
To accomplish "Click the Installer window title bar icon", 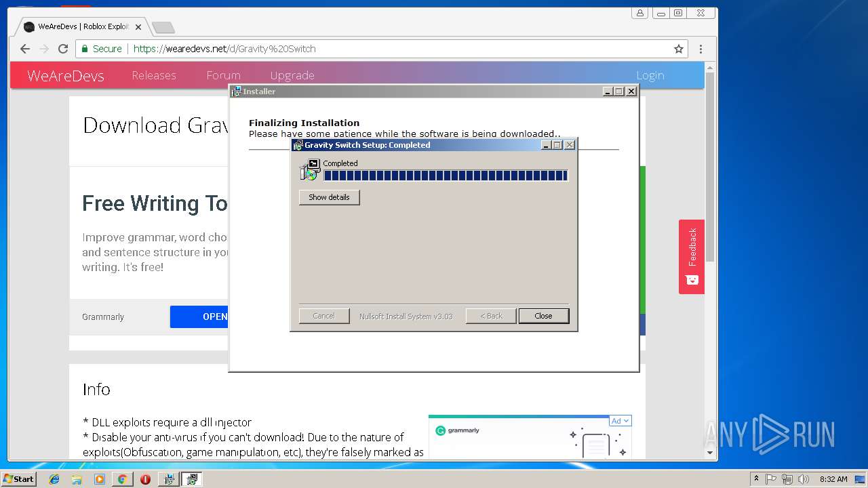I will [x=236, y=91].
